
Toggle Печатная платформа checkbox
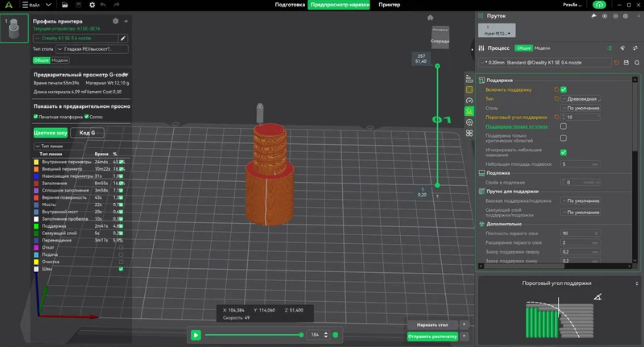click(x=35, y=117)
